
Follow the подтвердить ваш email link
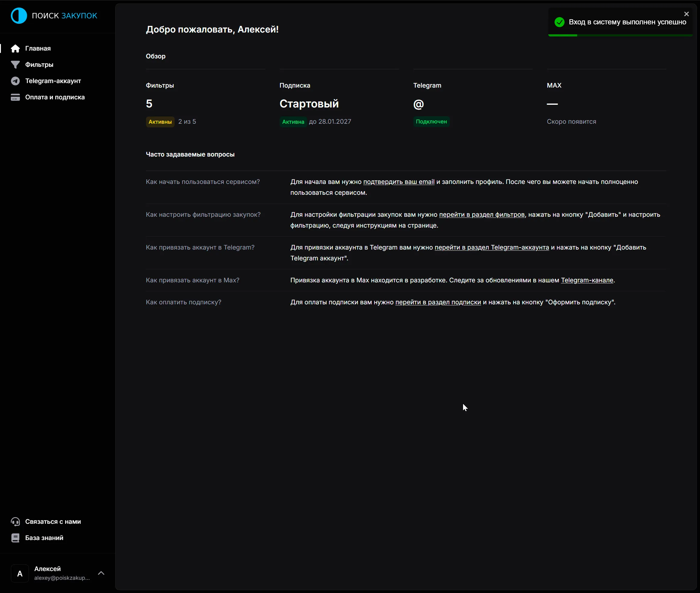click(x=399, y=182)
